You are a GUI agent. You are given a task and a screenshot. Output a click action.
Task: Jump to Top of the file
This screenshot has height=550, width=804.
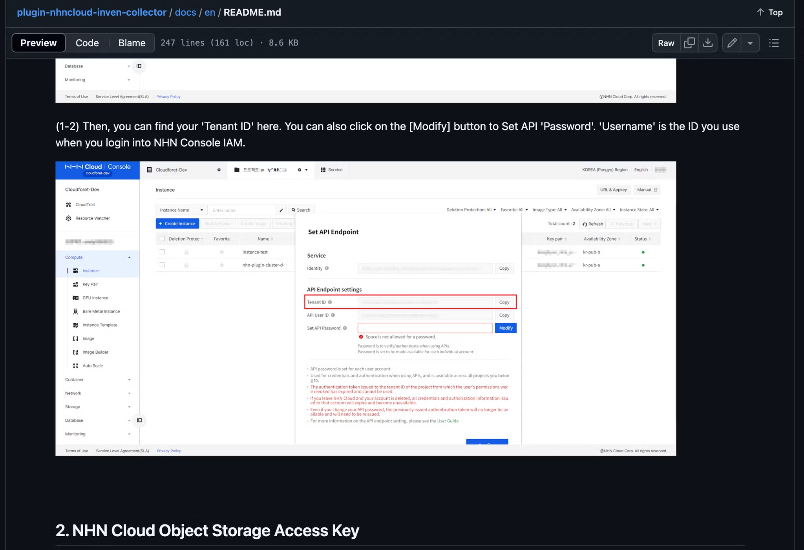click(770, 12)
